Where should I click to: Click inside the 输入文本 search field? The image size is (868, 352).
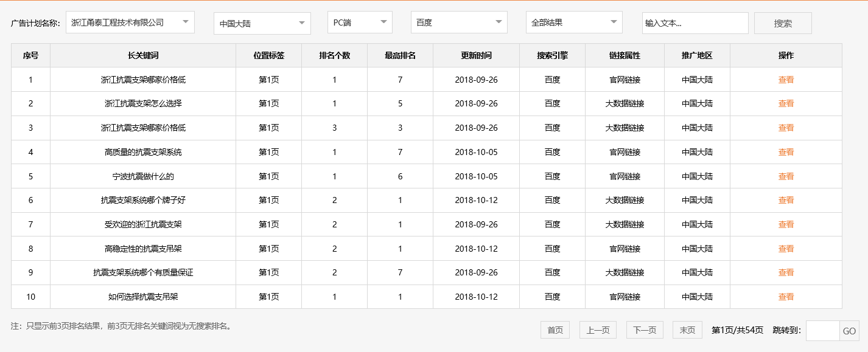(695, 22)
